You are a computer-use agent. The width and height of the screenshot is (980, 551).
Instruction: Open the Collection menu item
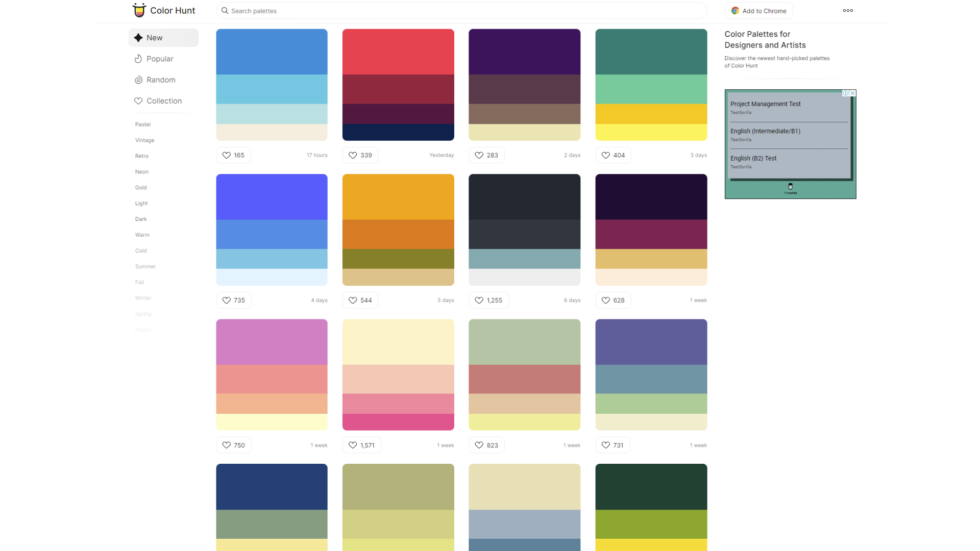[x=163, y=101]
